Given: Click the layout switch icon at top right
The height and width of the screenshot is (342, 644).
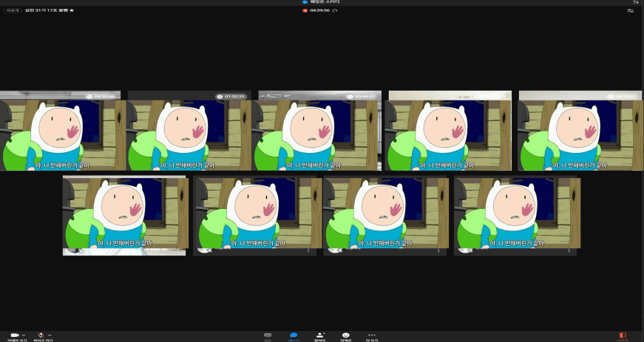Looking at the screenshot, I should (630, 10).
